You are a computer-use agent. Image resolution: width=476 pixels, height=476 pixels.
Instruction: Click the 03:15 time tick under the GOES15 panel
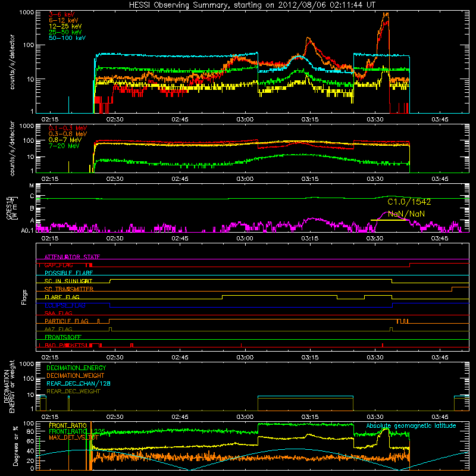tap(310, 239)
